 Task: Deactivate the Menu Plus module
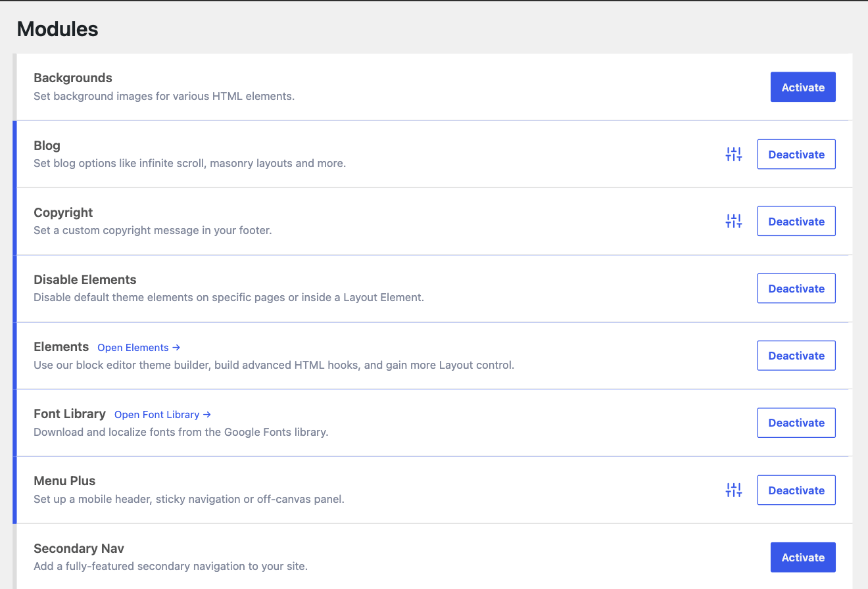[x=796, y=490]
